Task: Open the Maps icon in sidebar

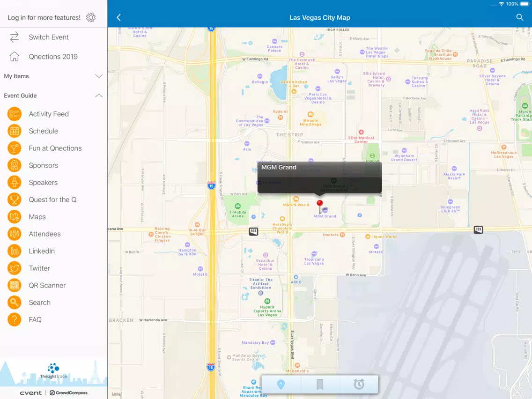Action: tap(14, 217)
